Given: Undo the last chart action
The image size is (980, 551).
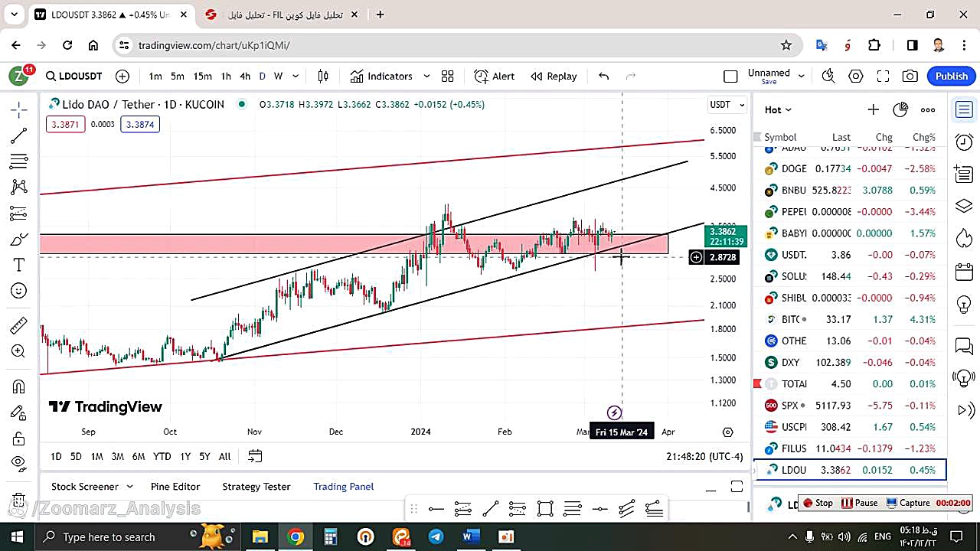Looking at the screenshot, I should coord(603,76).
